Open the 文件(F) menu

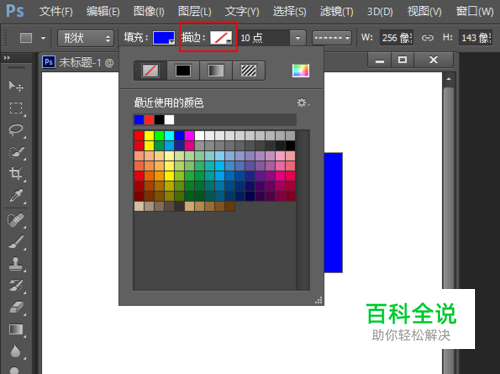(56, 12)
